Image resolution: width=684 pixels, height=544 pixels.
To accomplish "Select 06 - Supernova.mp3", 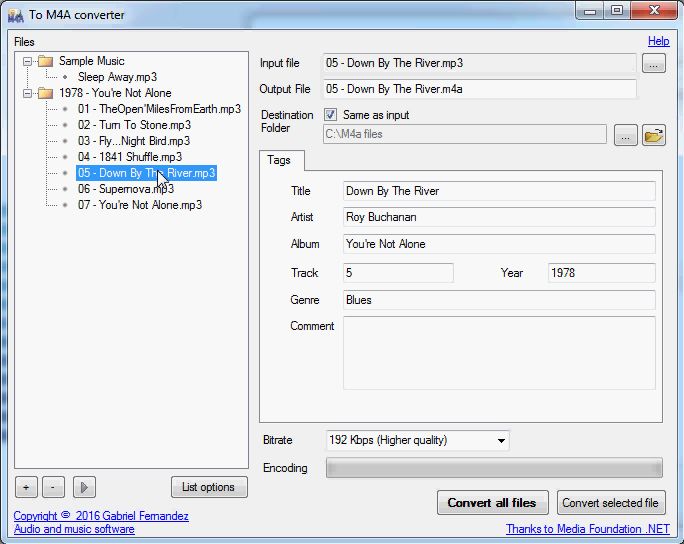I will (x=126, y=189).
